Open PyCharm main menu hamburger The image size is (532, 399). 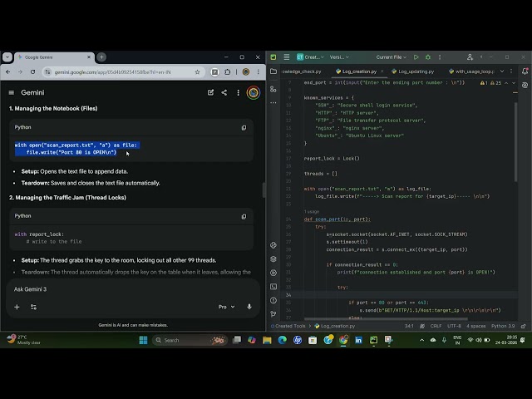[x=286, y=57]
